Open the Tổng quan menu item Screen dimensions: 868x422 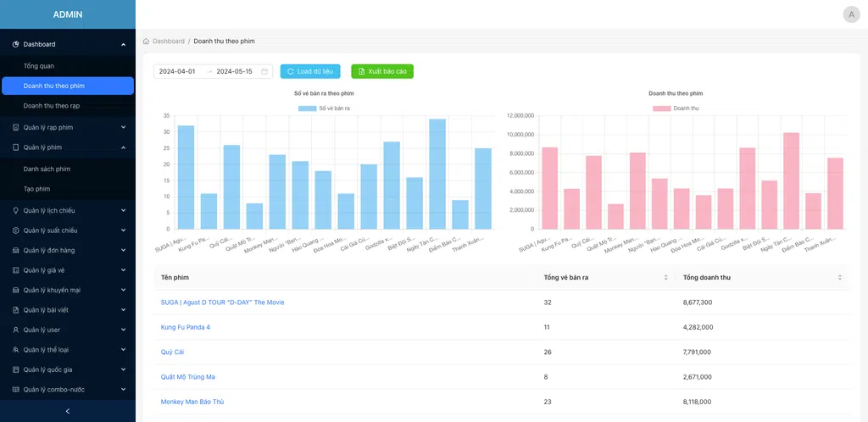coord(68,66)
